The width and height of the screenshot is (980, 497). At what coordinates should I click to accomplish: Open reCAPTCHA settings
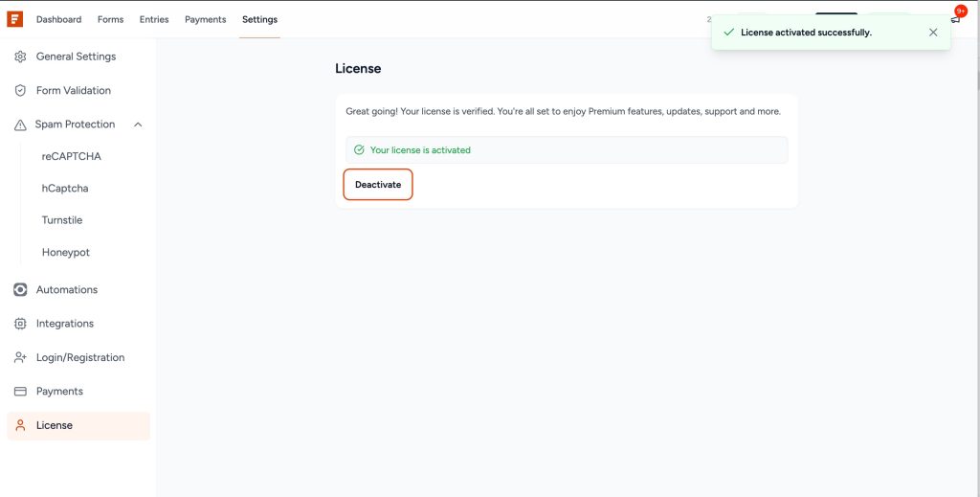pos(71,156)
